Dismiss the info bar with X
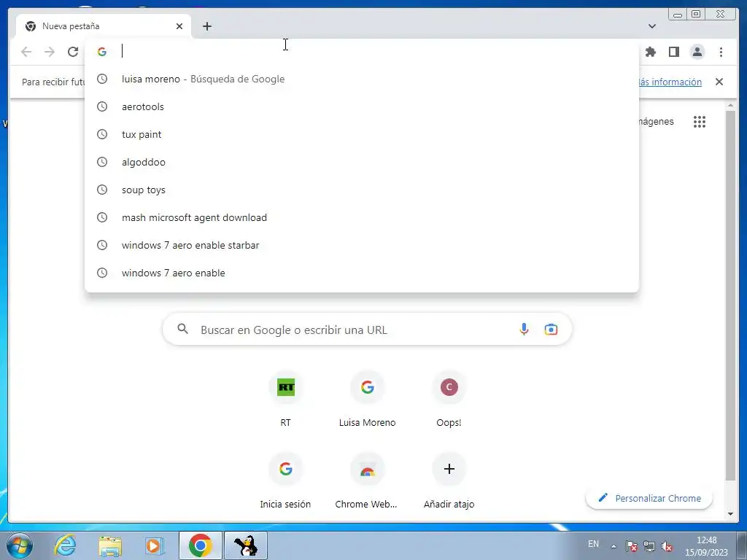 pyautogui.click(x=719, y=82)
